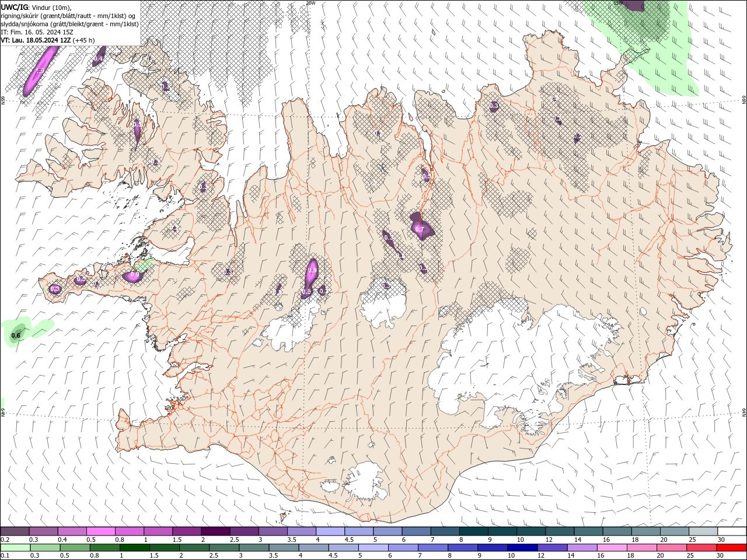Click the slate blue swatch labeled 6 in upper legend
This screenshot has width=747, height=560.
416,531
